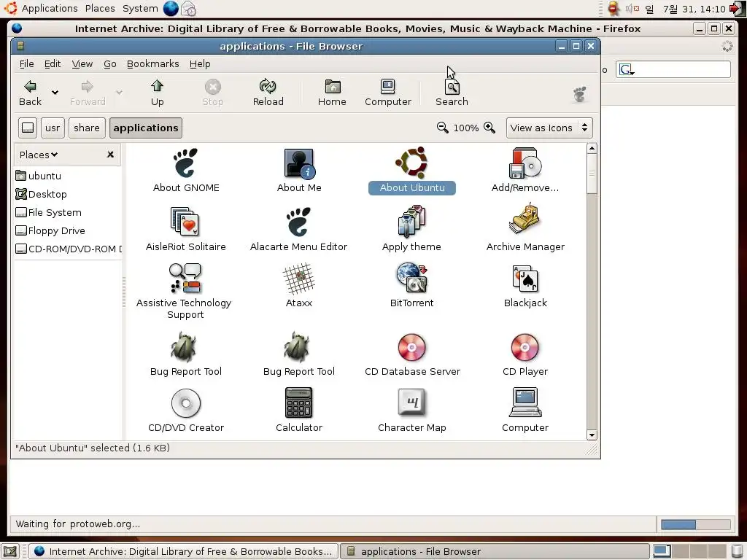Open the File menu
Screen dimensions: 747x560
(x=27, y=64)
